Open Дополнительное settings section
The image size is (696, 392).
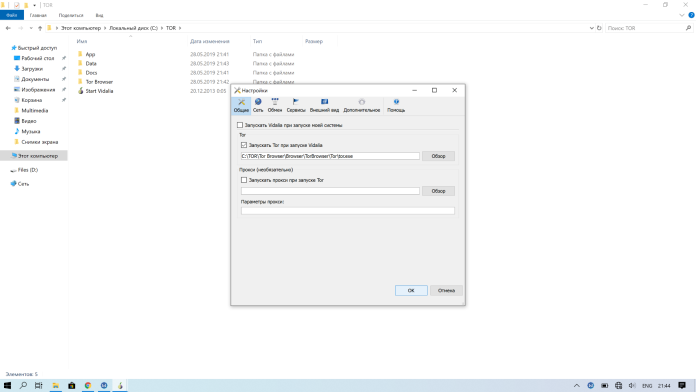pos(361,105)
